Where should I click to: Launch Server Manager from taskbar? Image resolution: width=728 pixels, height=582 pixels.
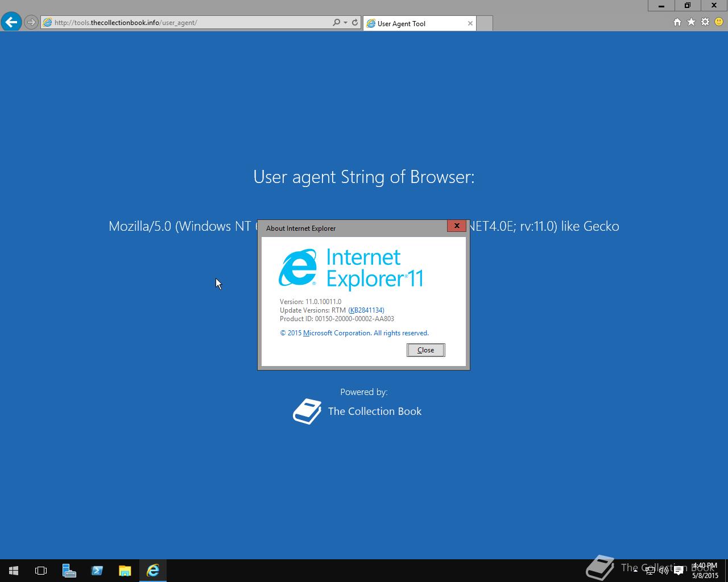coord(69,571)
